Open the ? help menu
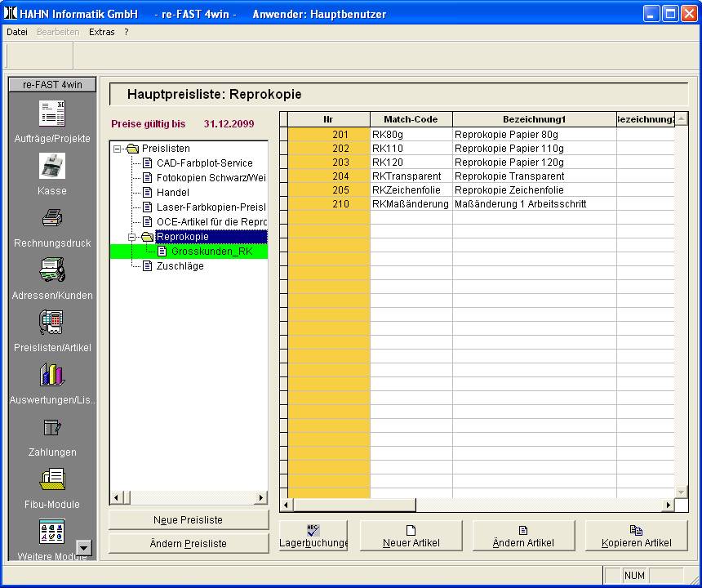 [x=127, y=32]
